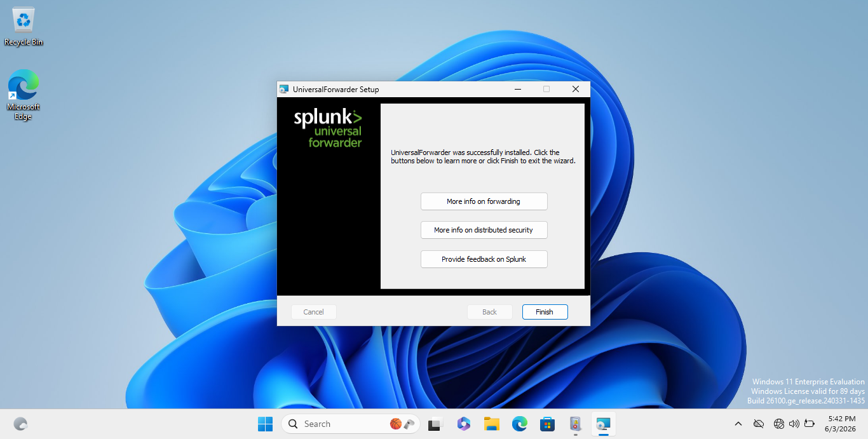
Task: Click the taskbar Search box
Action: [351, 424]
